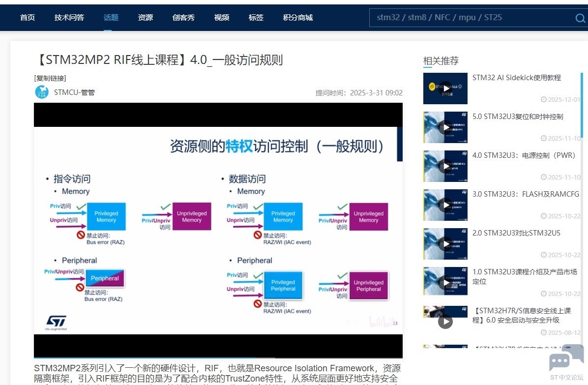Click the recommended list scrollbar
588x385 pixels.
click(582, 105)
